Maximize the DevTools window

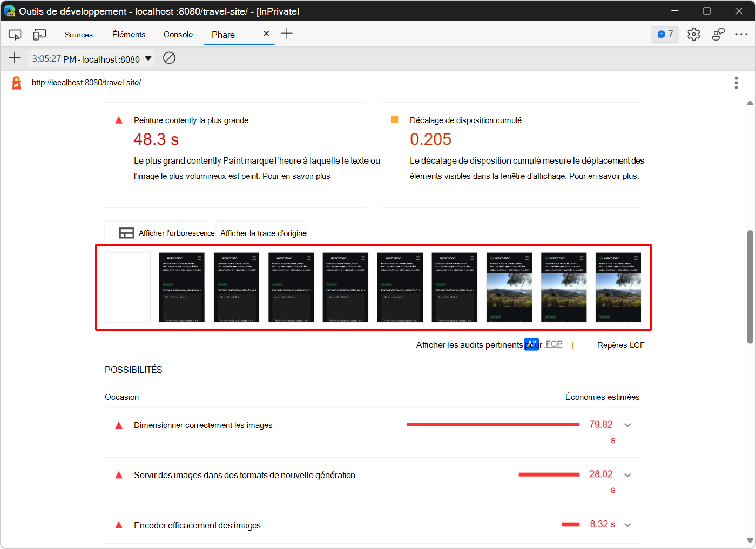tap(706, 11)
